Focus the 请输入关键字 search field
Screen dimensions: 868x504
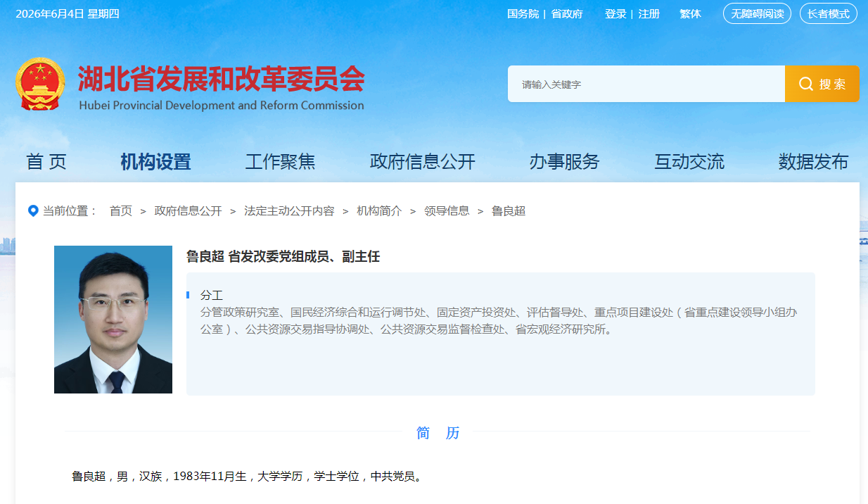click(x=646, y=84)
